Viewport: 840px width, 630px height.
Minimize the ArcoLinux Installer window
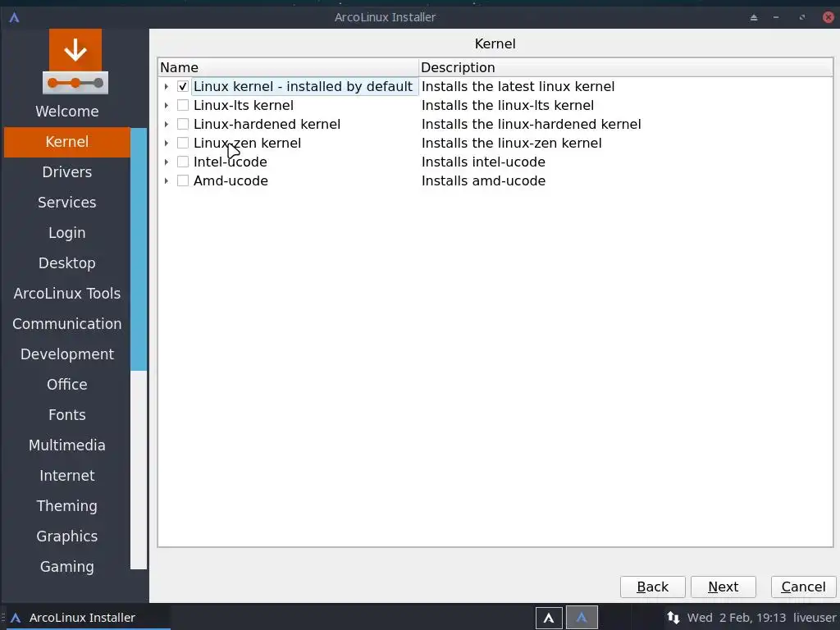point(776,17)
